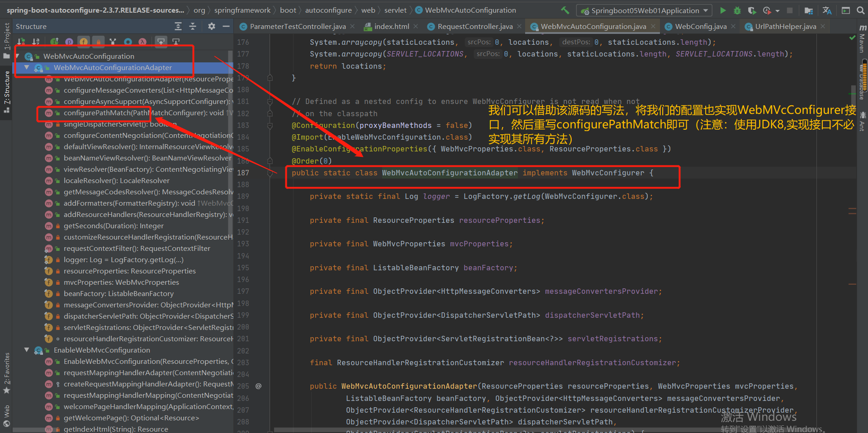Screen dimensions: 868x433
Task: Open the 2: Favorites tool window
Action: point(6,373)
